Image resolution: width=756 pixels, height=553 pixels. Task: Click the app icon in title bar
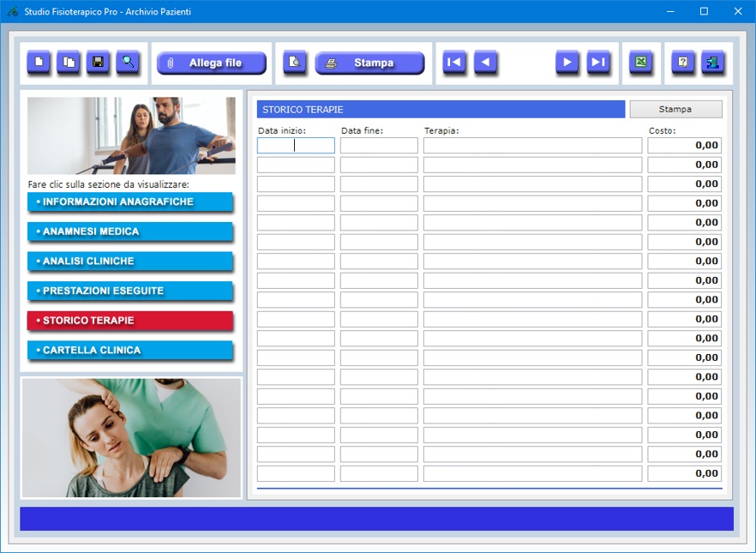(x=13, y=11)
